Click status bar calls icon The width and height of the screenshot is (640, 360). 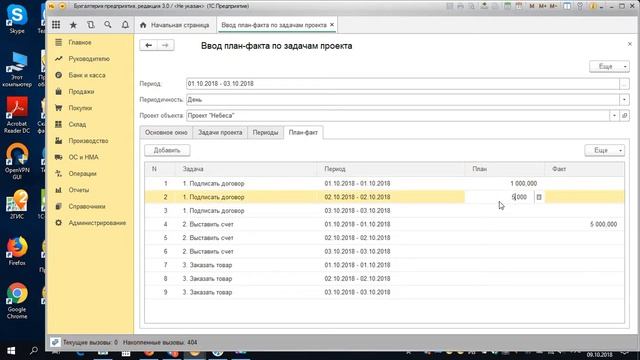coord(56,342)
